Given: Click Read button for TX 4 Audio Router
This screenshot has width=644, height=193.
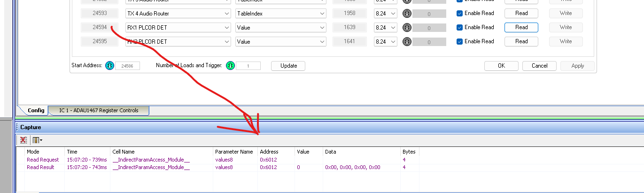Looking at the screenshot, I should [x=521, y=13].
